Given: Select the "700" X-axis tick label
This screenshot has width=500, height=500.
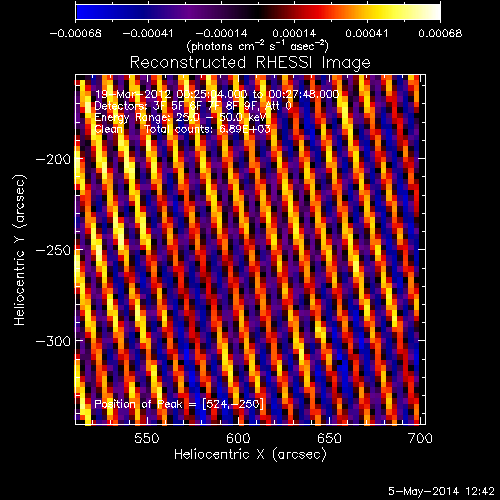Looking at the screenshot, I should click(x=420, y=438).
